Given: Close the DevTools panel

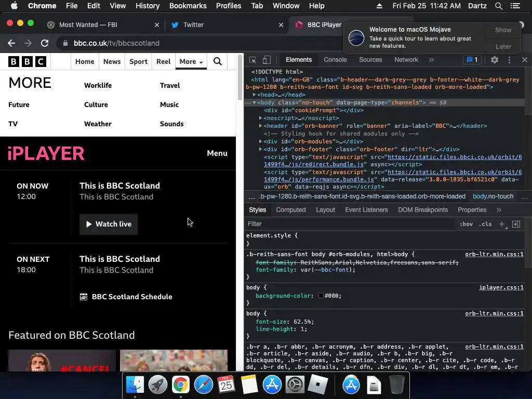Looking at the screenshot, I should point(525,60).
